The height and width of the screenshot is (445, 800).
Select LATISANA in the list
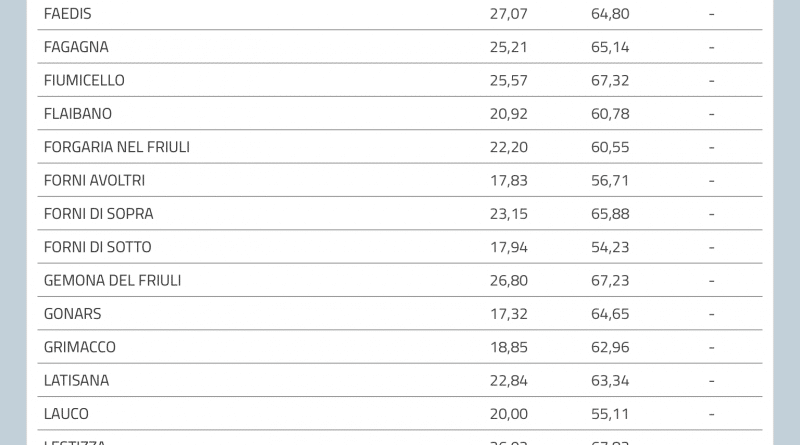tap(76, 381)
